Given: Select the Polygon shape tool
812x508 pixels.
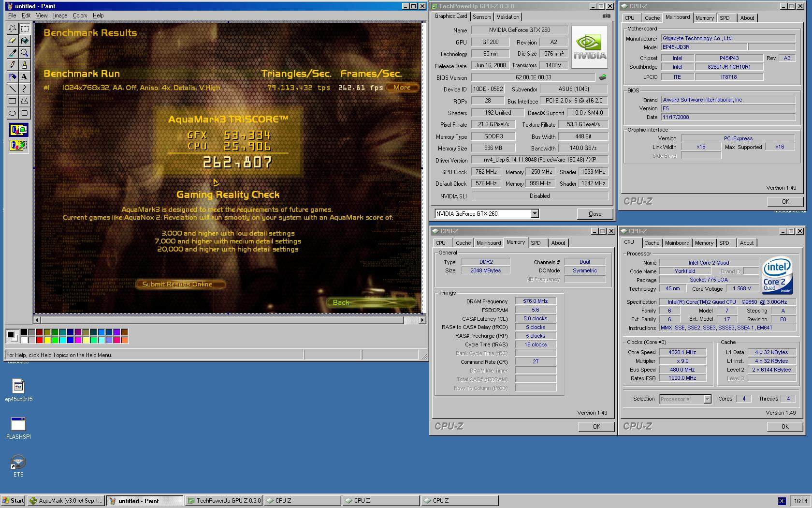Looking at the screenshot, I should 24,101.
